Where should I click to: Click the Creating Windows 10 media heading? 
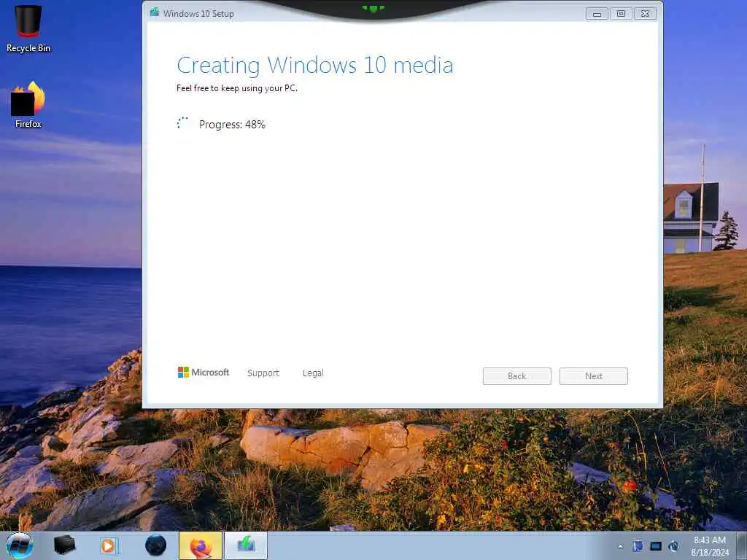tap(315, 65)
